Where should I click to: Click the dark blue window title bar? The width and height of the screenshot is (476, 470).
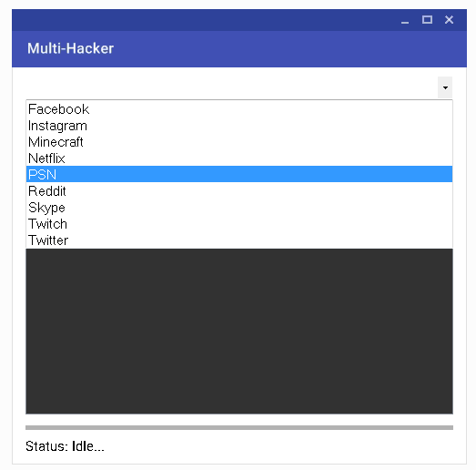(239, 20)
